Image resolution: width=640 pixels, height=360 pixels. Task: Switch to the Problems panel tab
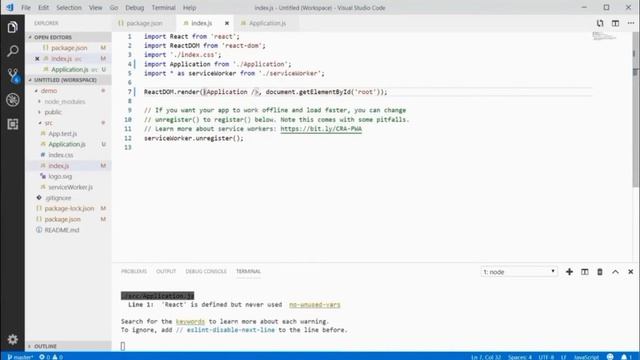click(x=133, y=271)
